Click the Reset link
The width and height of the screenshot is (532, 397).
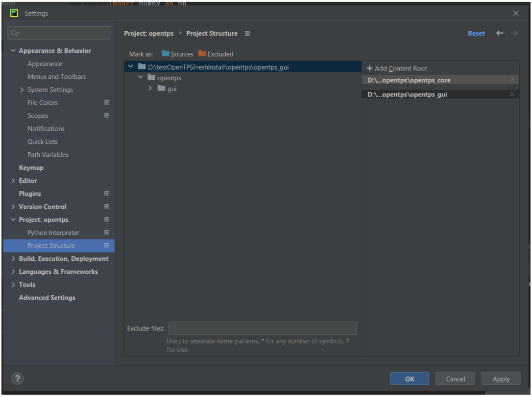476,34
